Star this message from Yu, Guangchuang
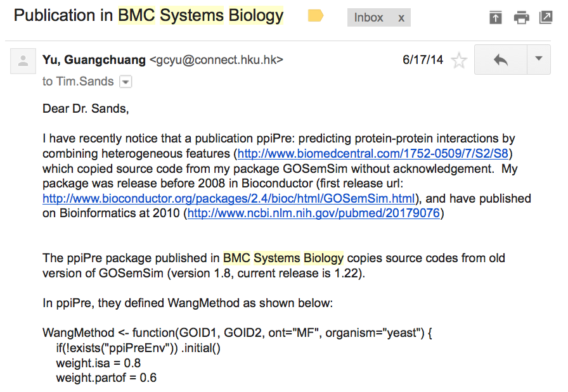568x392 pixels. (459, 60)
